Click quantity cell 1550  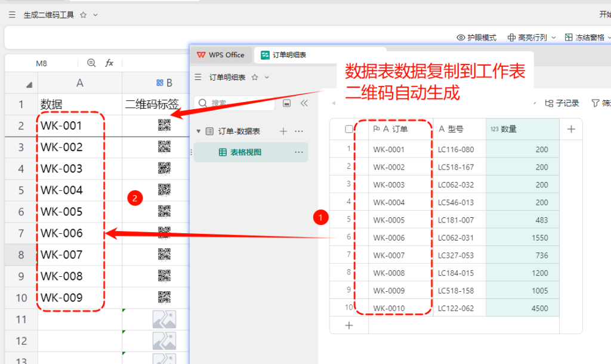click(523, 237)
